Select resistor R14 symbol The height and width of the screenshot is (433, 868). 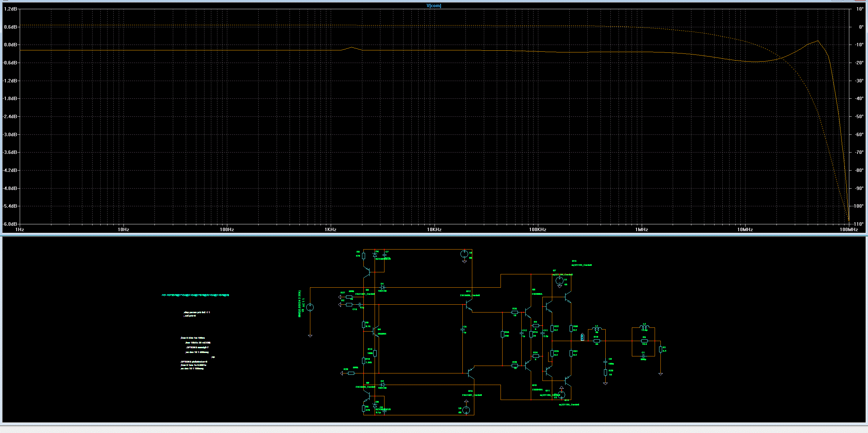click(375, 353)
